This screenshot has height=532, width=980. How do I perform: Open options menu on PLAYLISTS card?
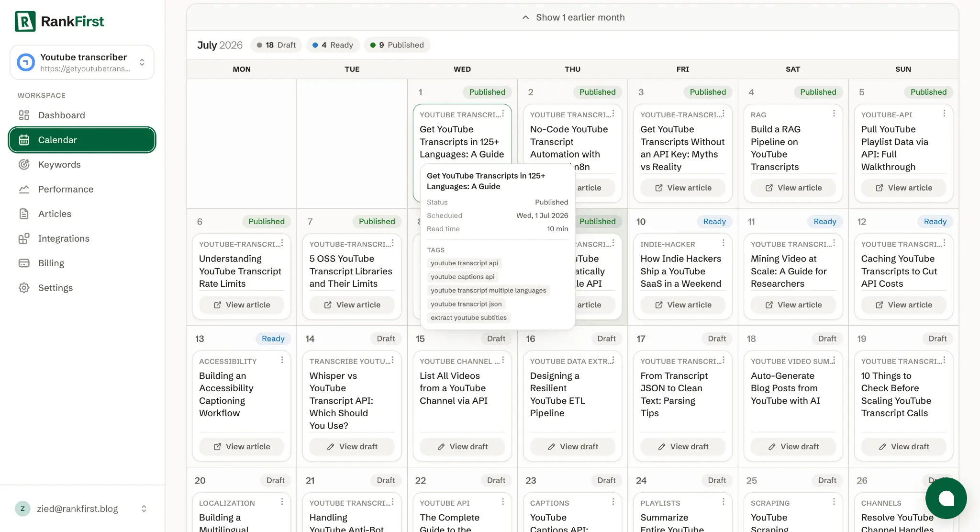[724, 501]
